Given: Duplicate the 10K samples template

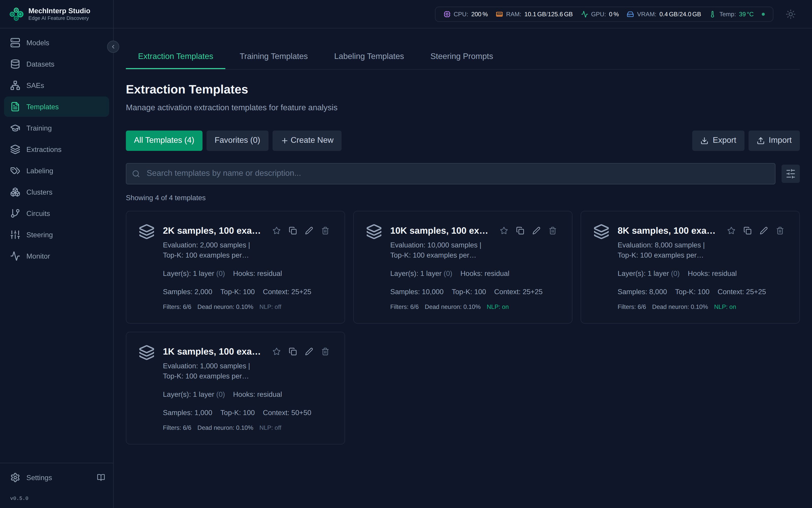Looking at the screenshot, I should tap(520, 230).
